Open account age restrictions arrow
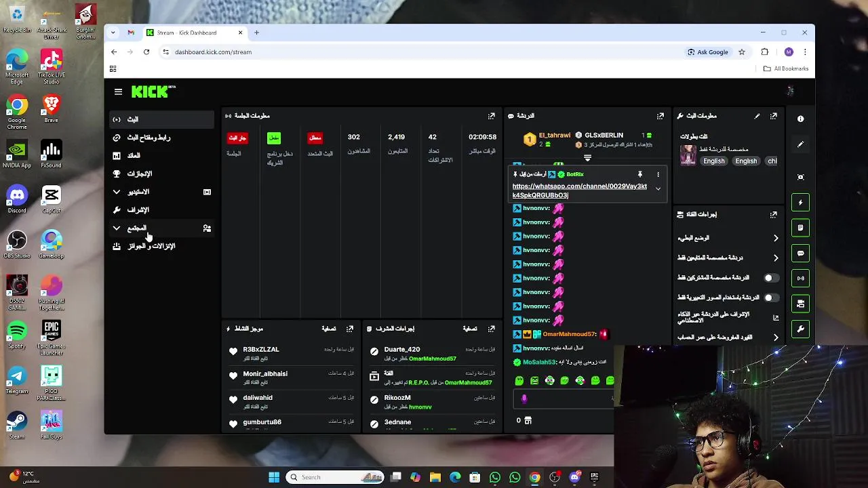The height and width of the screenshot is (488, 868). coord(776,338)
